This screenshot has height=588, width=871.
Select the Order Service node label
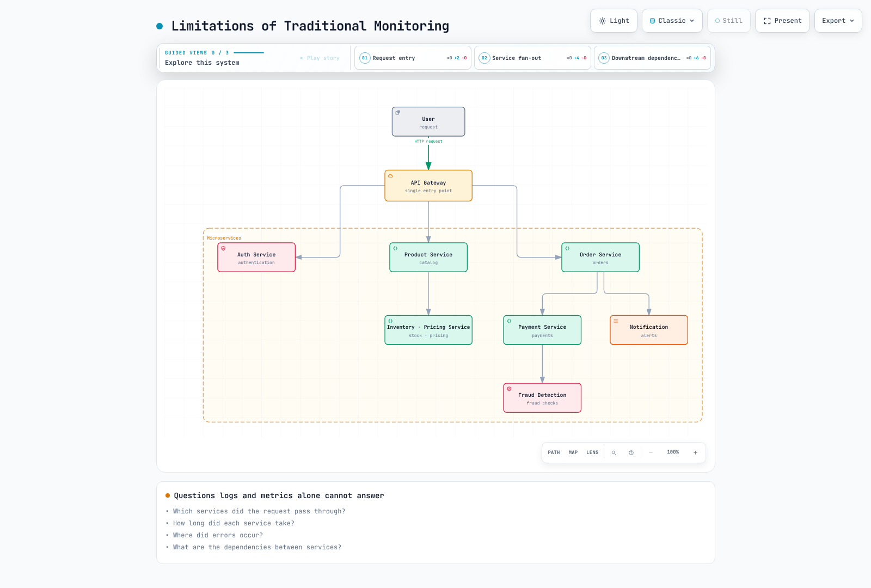point(600,255)
